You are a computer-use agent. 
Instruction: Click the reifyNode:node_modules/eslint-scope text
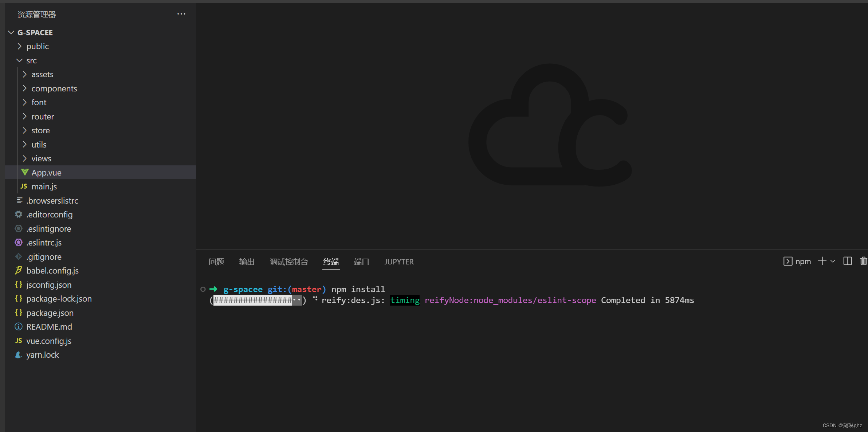click(510, 301)
